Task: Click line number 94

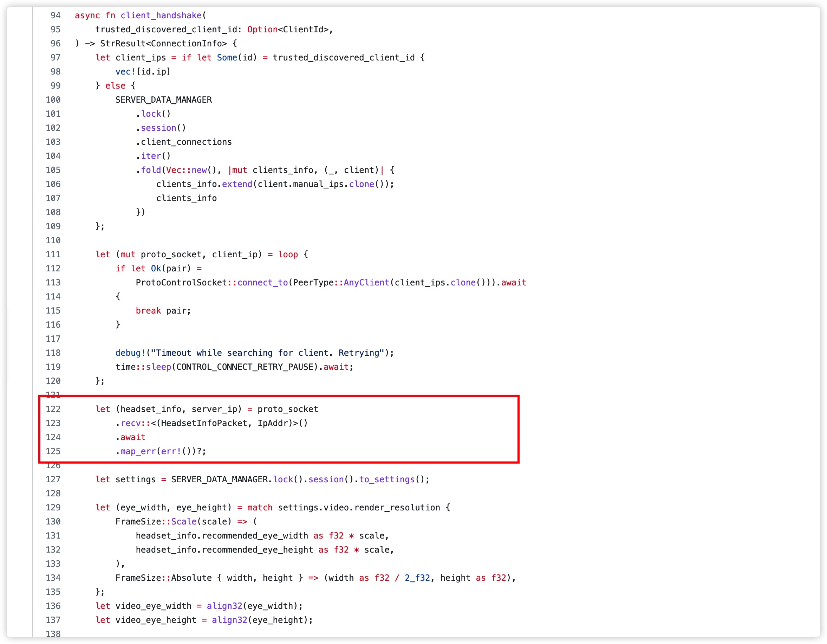Action: click(55, 15)
